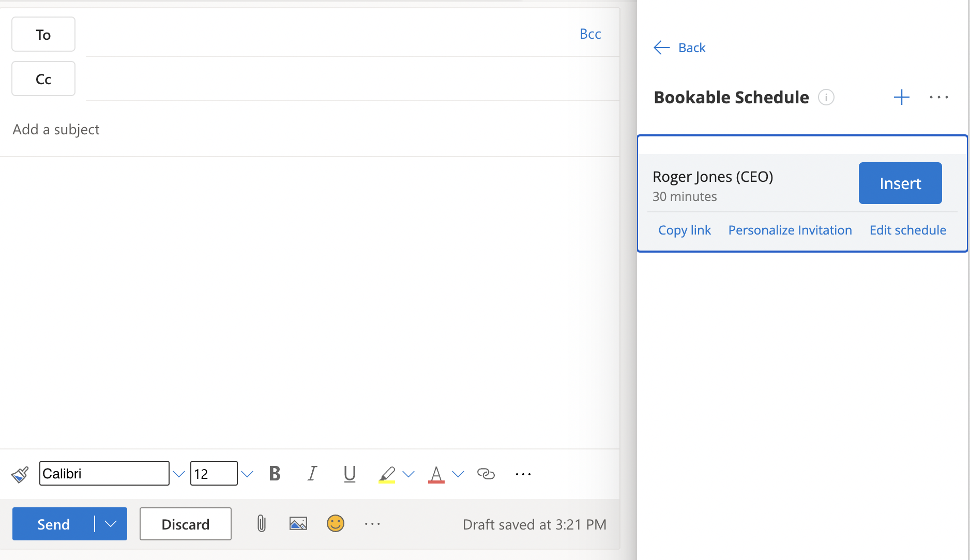Click the To recipients button
The height and width of the screenshot is (560, 970).
pos(43,35)
